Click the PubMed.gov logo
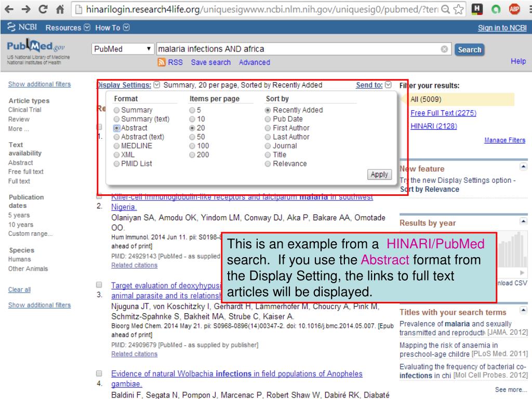The image size is (532, 399). pos(36,46)
